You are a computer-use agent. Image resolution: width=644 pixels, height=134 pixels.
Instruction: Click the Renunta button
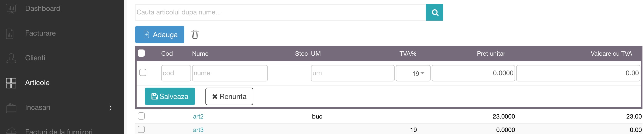(229, 96)
